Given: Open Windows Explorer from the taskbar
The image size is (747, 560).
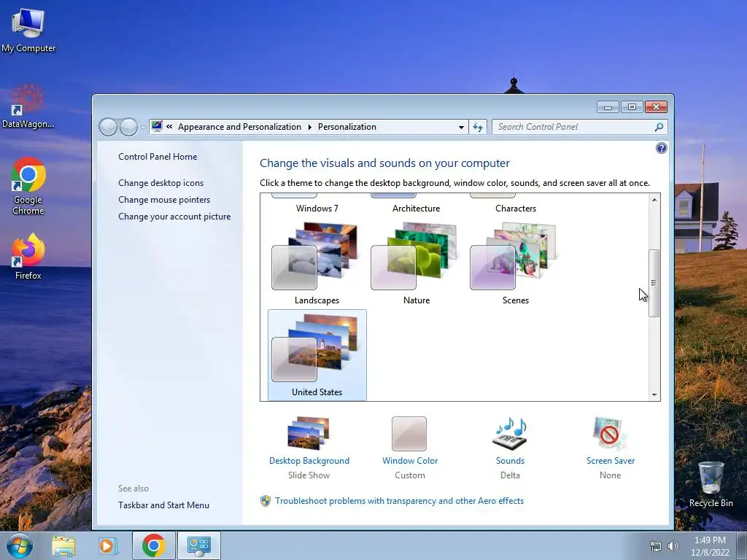Looking at the screenshot, I should (x=63, y=545).
